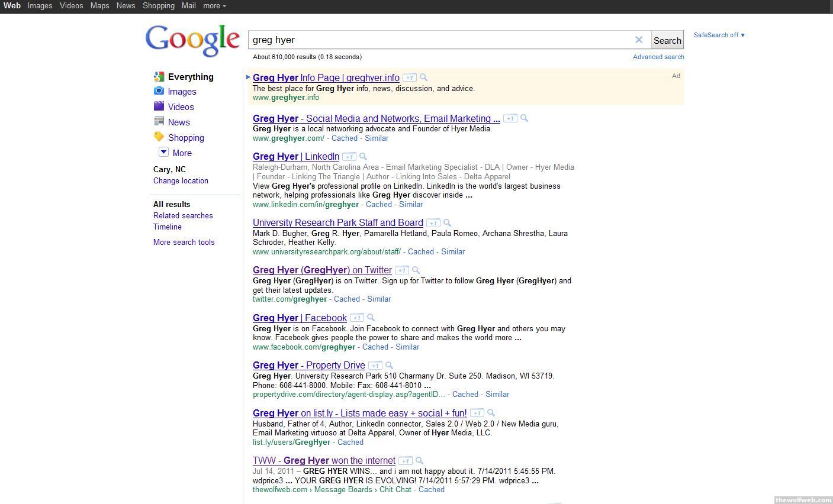Image resolution: width=833 pixels, height=504 pixels.
Task: Clear the search box with X icon
Action: [639, 40]
